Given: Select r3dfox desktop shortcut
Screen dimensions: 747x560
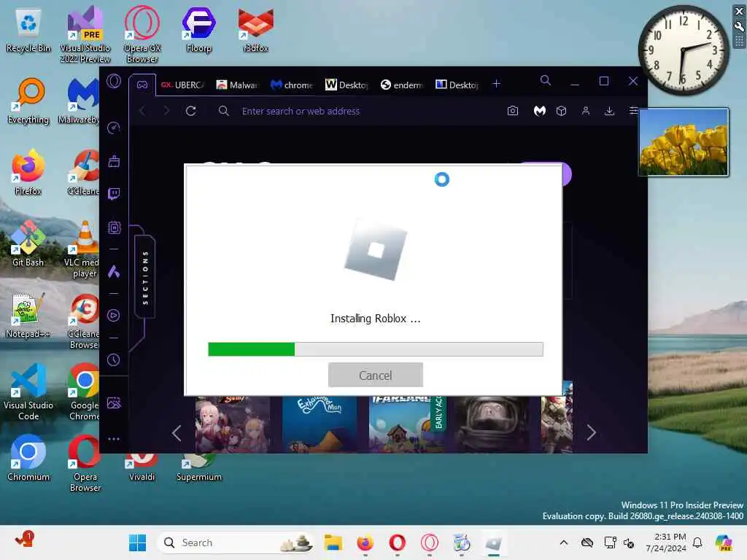Looking at the screenshot, I should coord(255,31).
